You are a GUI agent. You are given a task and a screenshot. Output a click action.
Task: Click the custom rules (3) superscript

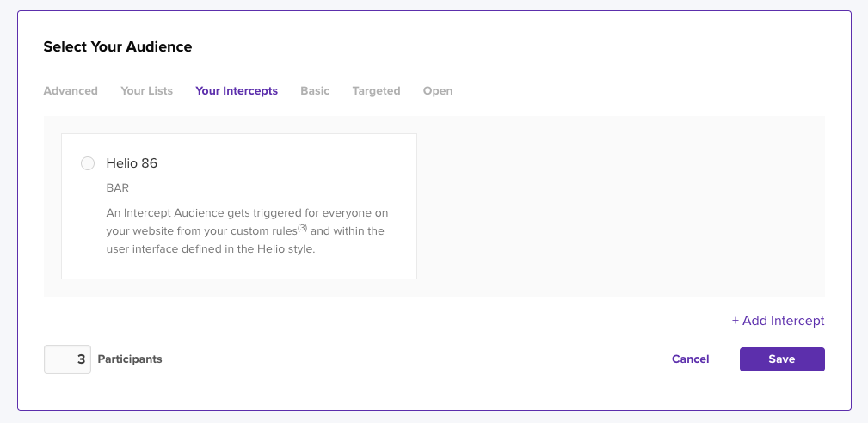pos(302,227)
